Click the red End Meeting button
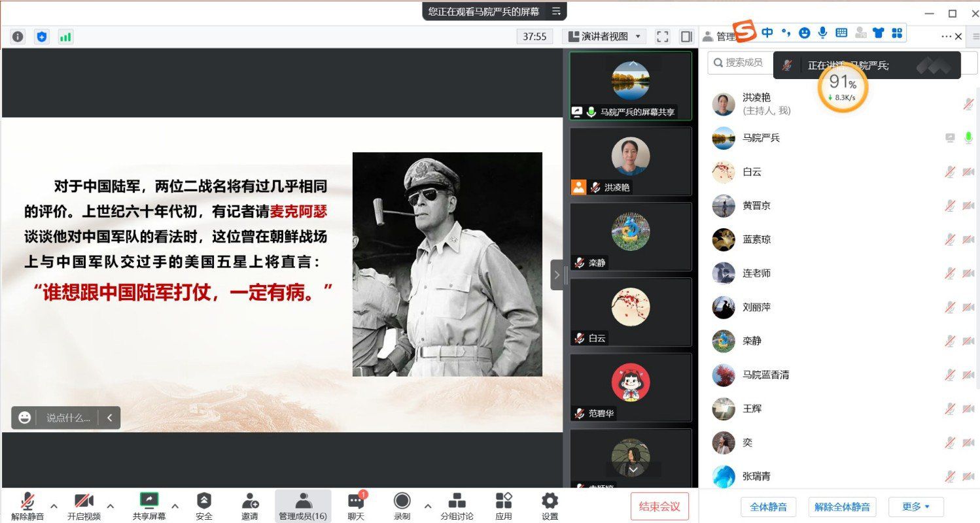980x523 pixels. click(659, 506)
